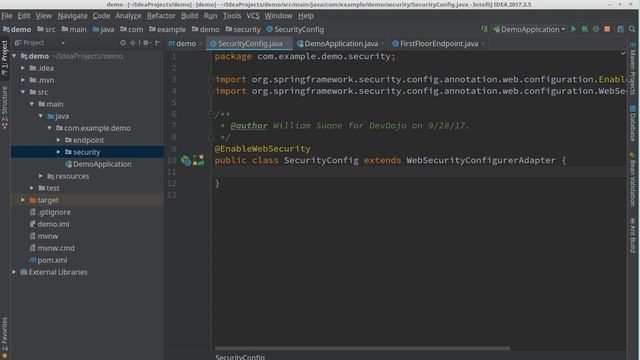640x360 pixels.
Task: Toggle the imports fold marker on line 3
Action: [x=211, y=79]
